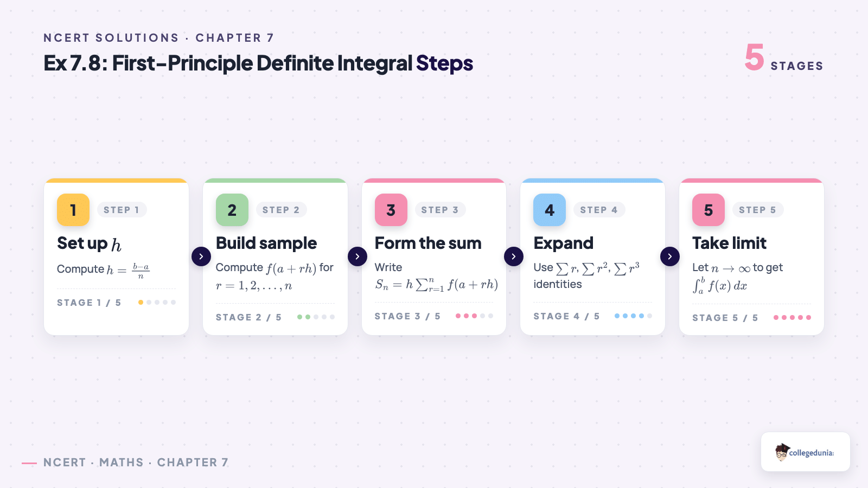Image resolution: width=868 pixels, height=488 pixels.
Task: Click the Stage 3 / 5 progress dots
Action: (x=475, y=316)
